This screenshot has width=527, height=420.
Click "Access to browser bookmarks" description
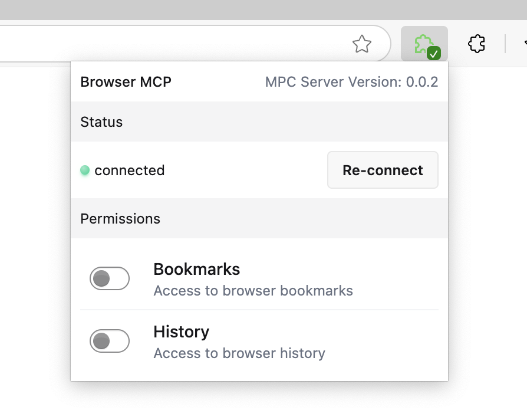tap(253, 291)
